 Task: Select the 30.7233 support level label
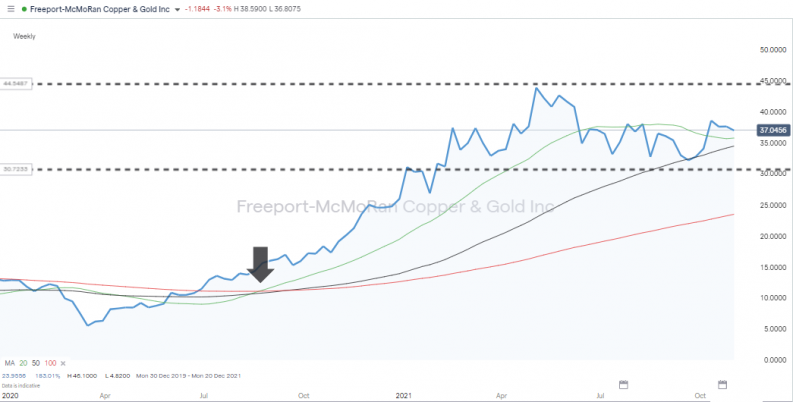(x=18, y=169)
